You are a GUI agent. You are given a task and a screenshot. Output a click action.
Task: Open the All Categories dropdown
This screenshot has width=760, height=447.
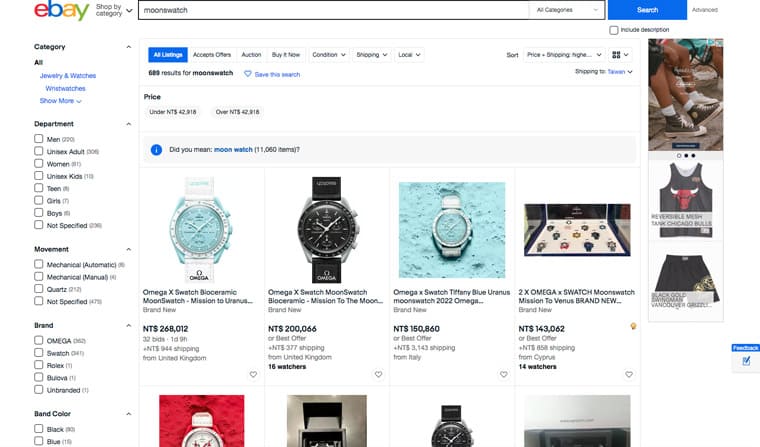pos(568,10)
